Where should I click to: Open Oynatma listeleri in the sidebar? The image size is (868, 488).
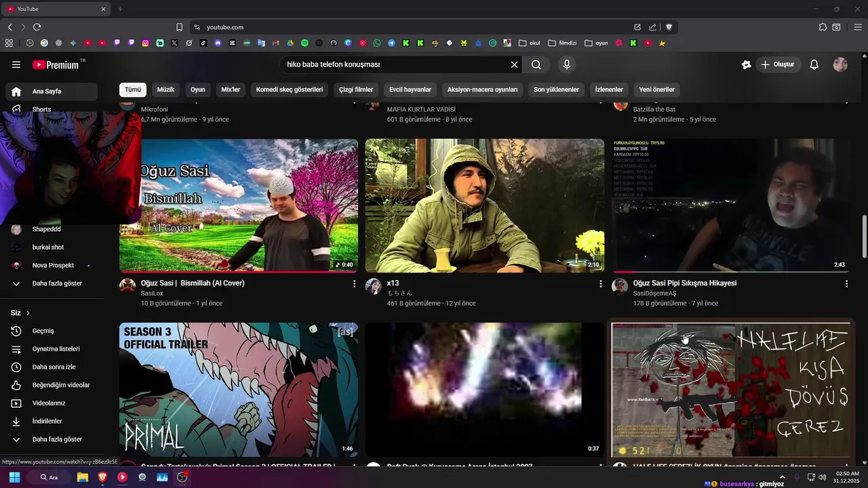[x=52, y=349]
